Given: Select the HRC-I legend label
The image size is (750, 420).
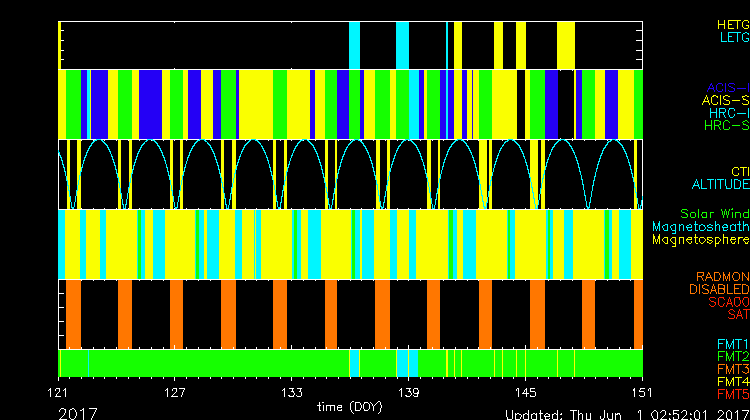Looking at the screenshot, I should click(x=728, y=113).
